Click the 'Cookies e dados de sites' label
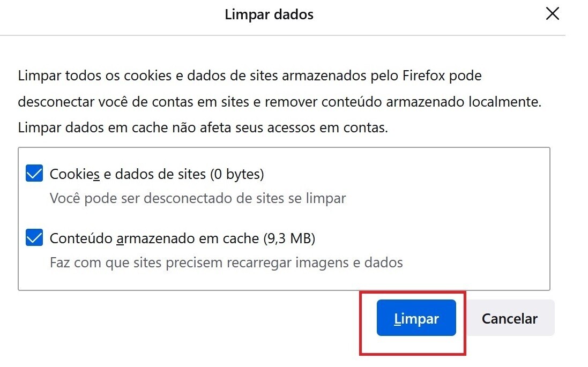 click(128, 174)
